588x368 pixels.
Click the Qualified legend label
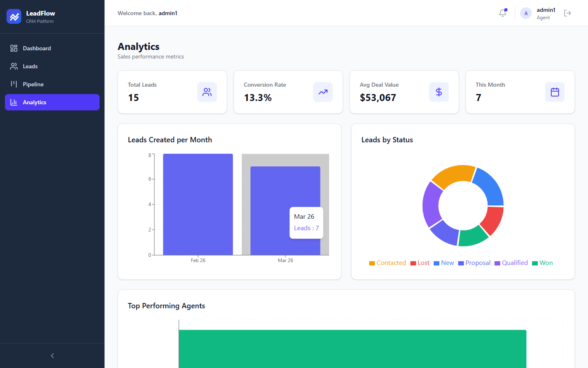click(514, 263)
